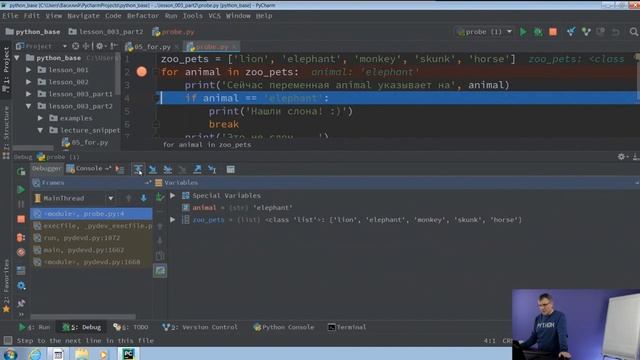Click Show Execution Point icon
Image resolution: width=640 pixels, height=360 pixels.
click(120, 169)
